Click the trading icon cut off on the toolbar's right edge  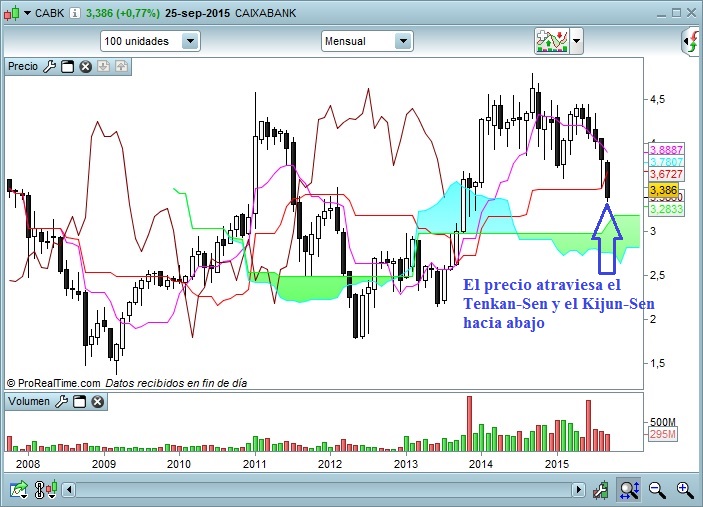click(692, 41)
